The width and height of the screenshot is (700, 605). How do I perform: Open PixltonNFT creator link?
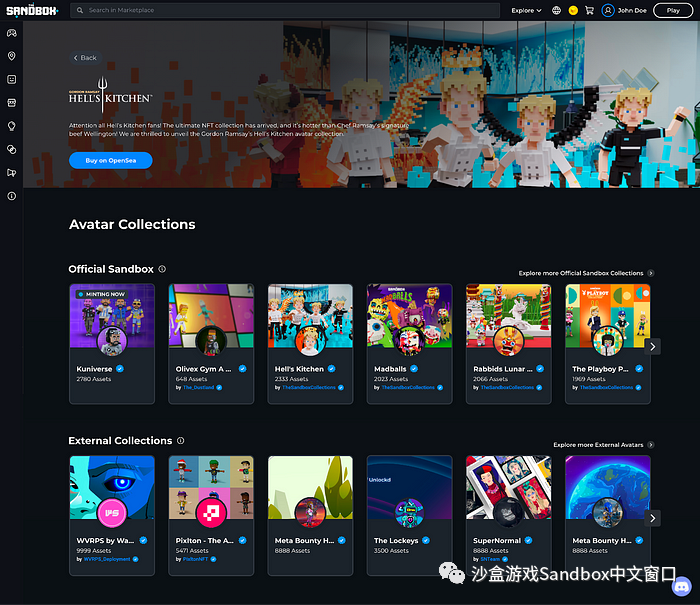click(195, 559)
